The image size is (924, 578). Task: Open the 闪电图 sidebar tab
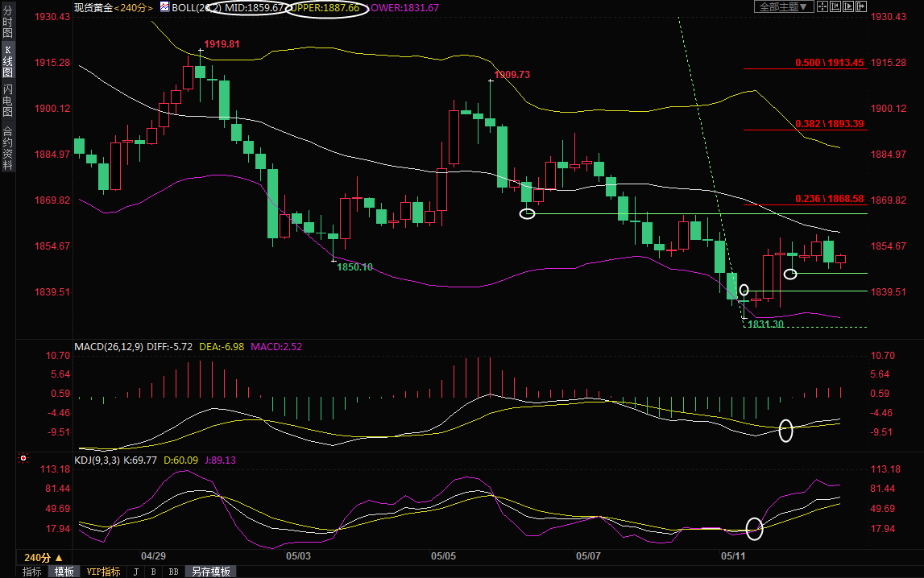[x=7, y=100]
